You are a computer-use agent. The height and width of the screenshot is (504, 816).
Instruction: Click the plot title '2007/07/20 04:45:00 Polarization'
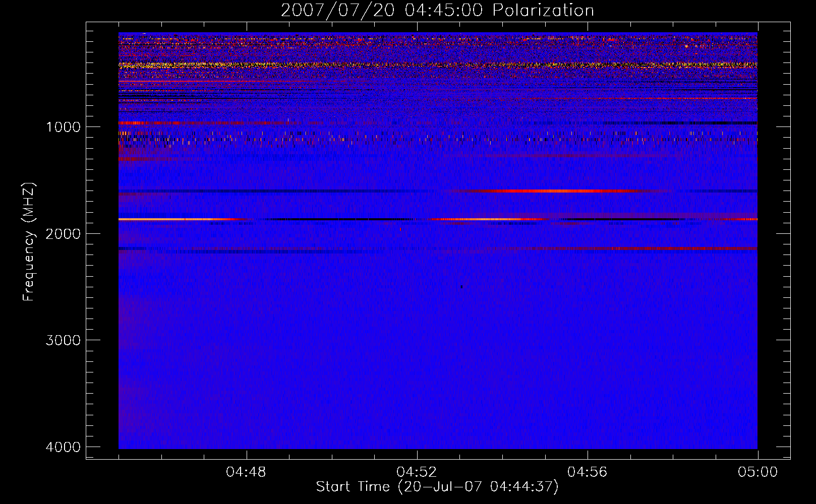pyautogui.click(x=437, y=10)
